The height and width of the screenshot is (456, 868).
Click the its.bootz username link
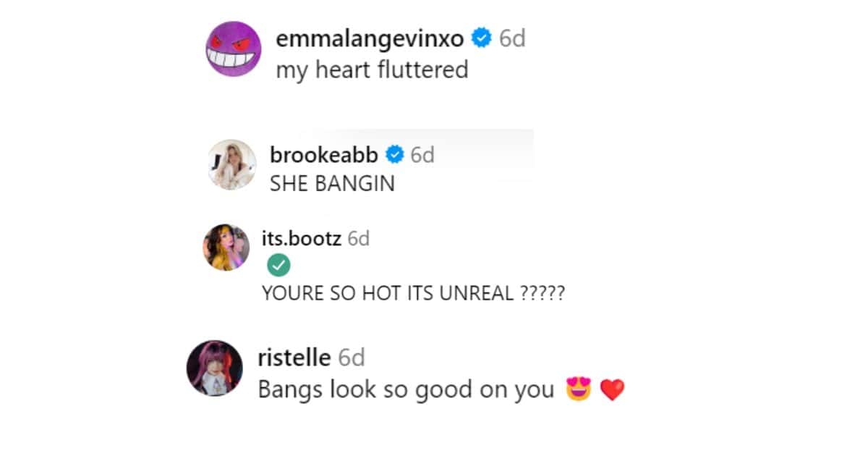(x=301, y=238)
